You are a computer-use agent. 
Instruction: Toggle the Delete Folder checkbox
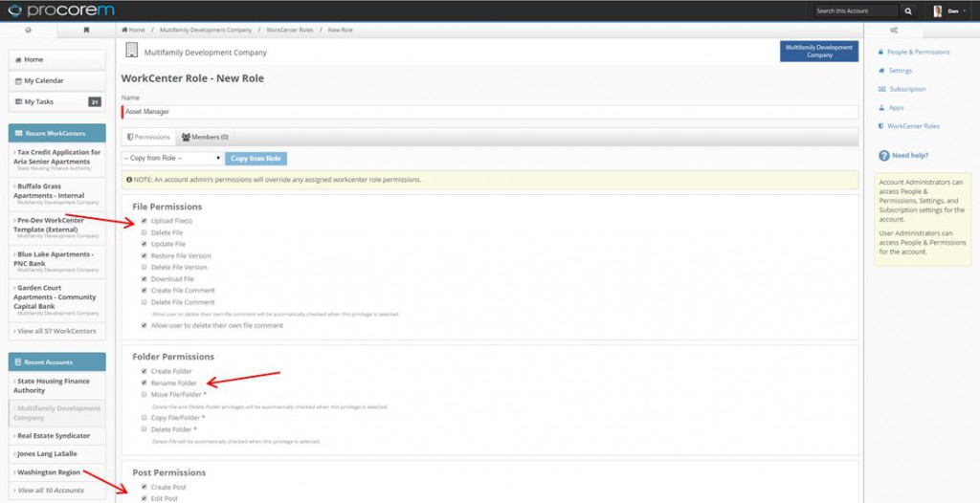pyautogui.click(x=145, y=428)
